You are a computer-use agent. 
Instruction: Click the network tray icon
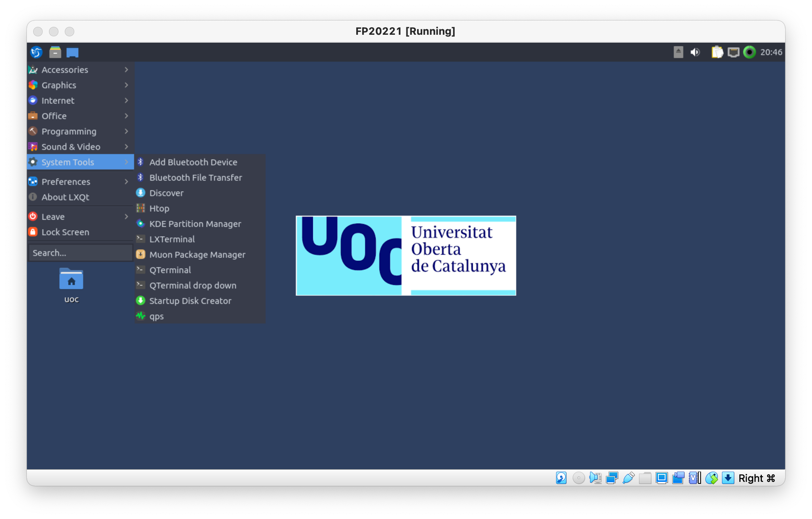click(x=733, y=52)
